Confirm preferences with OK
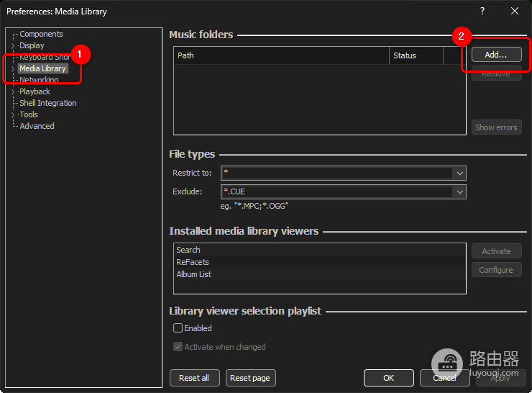Screen dimensions: 532x393 click(389, 378)
